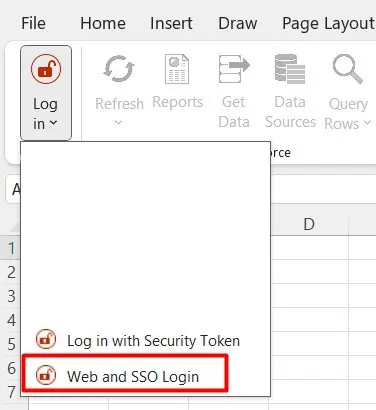376x410 pixels.
Task: Switch to the Insert ribbon tab
Action: click(171, 23)
